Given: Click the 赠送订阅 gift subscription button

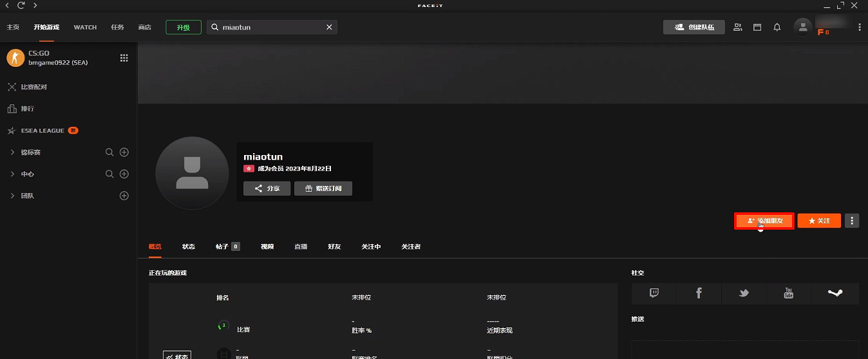Looking at the screenshot, I should click(x=323, y=189).
